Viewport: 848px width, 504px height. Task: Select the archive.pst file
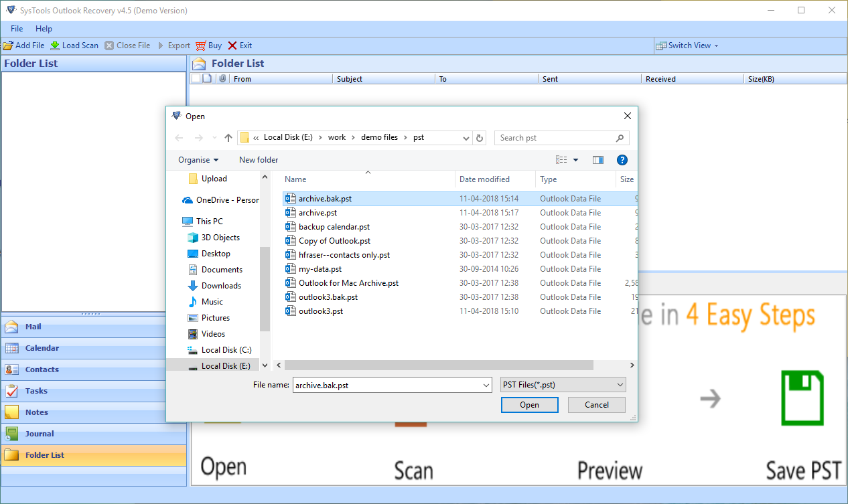(x=459, y=213)
